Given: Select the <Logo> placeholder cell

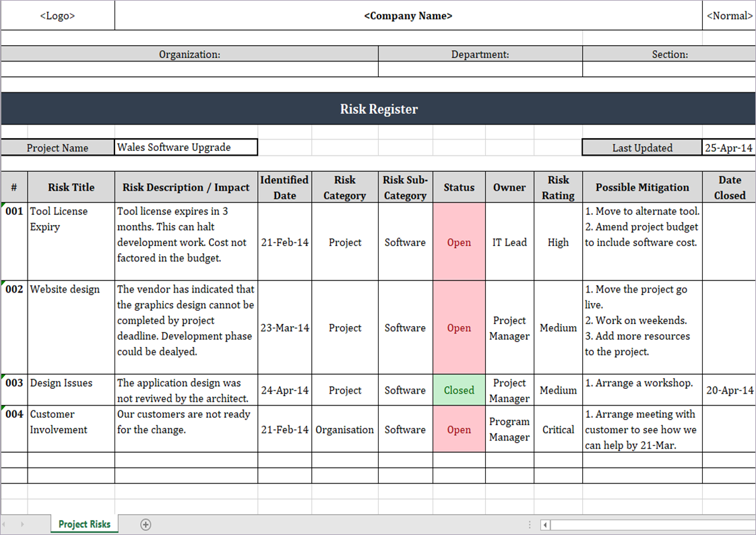Looking at the screenshot, I should coord(57,15).
